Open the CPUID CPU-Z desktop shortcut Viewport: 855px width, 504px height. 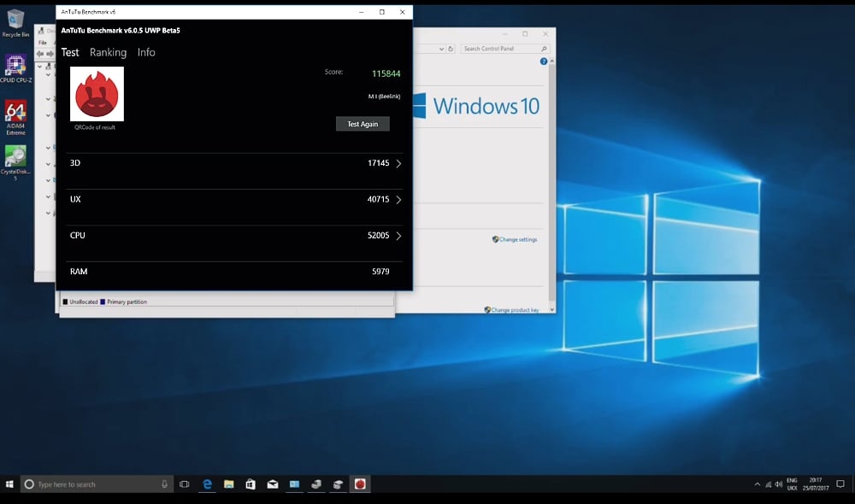tap(15, 68)
